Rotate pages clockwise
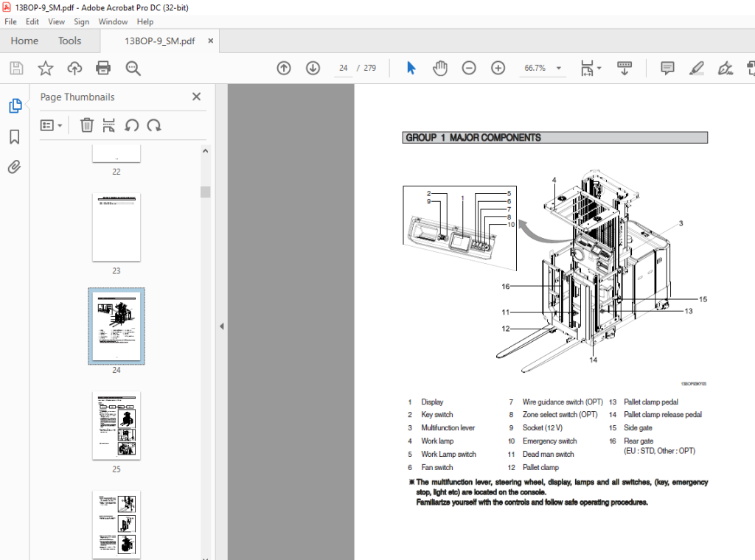 coord(154,125)
